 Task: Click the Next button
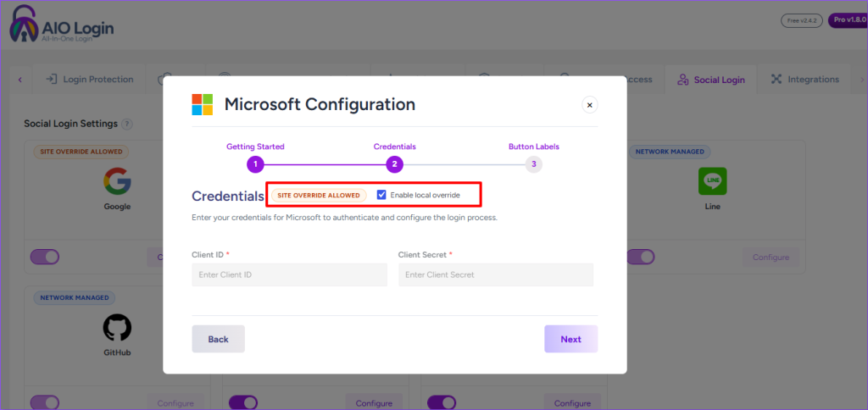(x=570, y=339)
